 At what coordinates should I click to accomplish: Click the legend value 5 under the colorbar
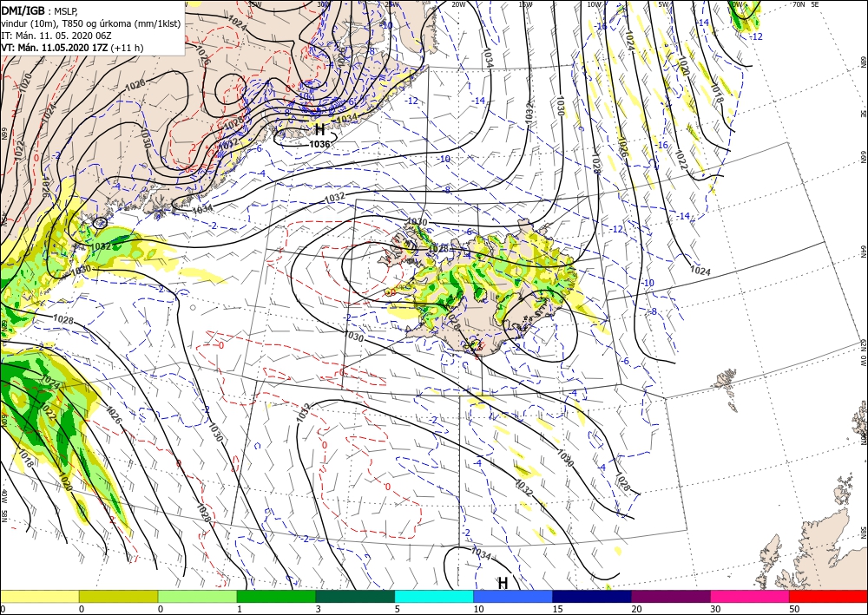click(397, 610)
